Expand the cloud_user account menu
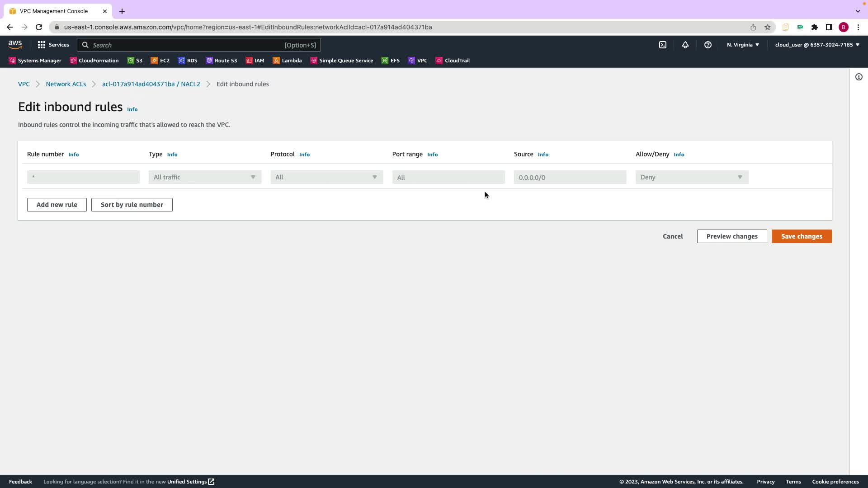Viewport: 868px width, 488px height. [817, 45]
